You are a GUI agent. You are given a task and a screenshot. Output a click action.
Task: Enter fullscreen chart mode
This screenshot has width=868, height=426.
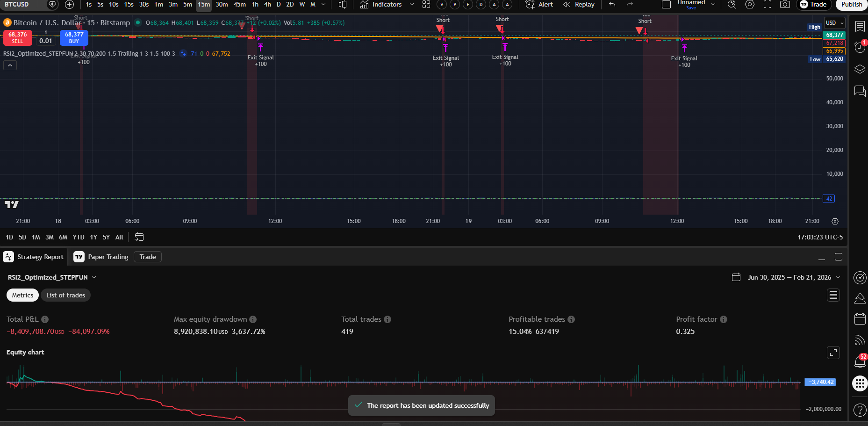tap(768, 5)
